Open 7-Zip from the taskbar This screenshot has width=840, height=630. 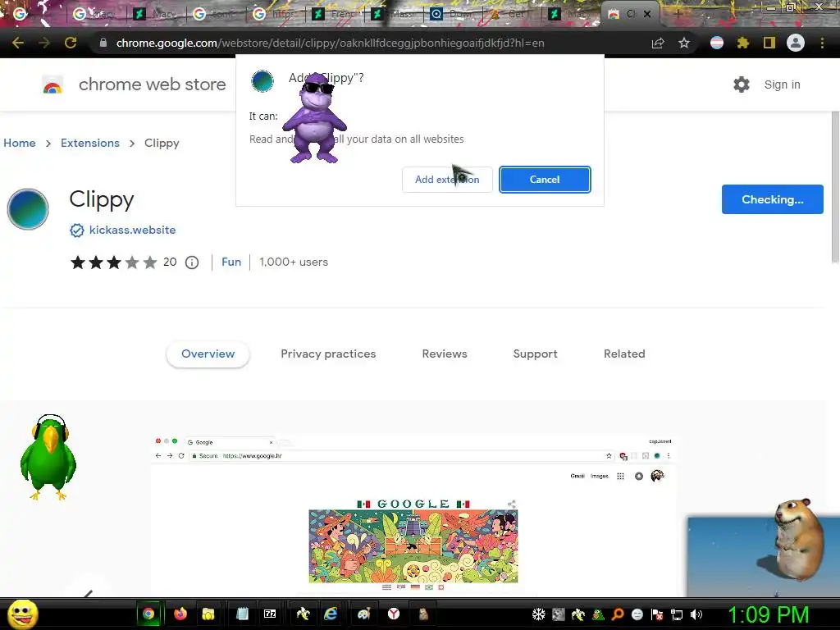pyautogui.click(x=270, y=614)
